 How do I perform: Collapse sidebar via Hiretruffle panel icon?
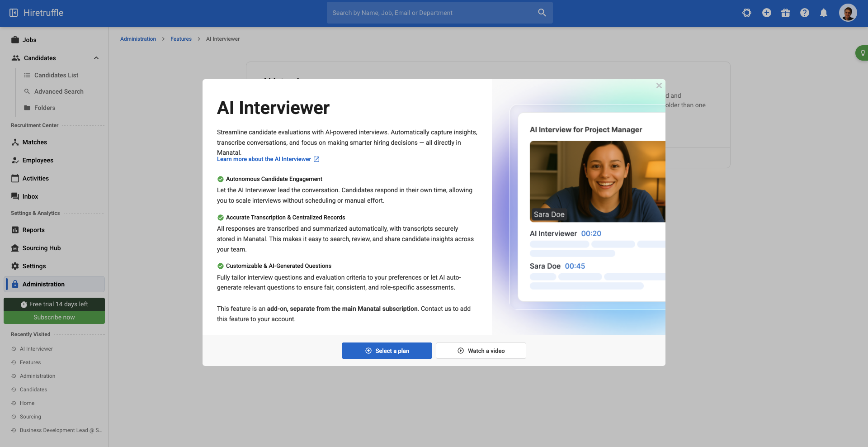coord(14,13)
